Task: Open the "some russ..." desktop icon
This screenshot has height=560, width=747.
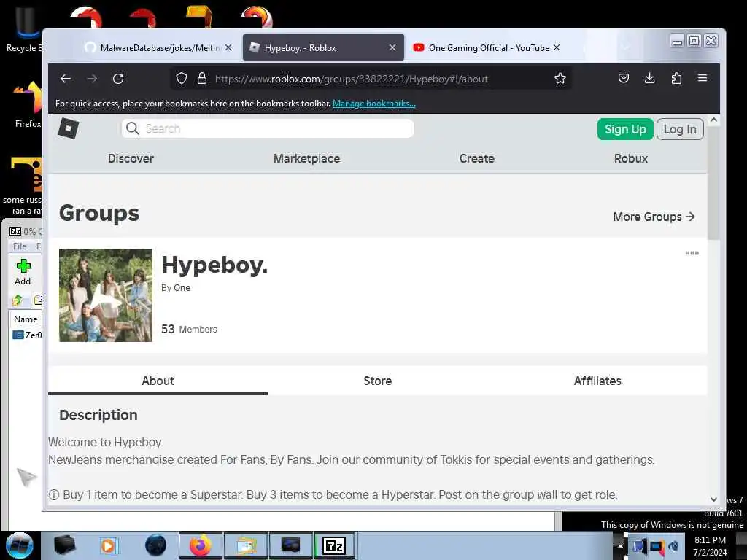Action: pos(23,186)
